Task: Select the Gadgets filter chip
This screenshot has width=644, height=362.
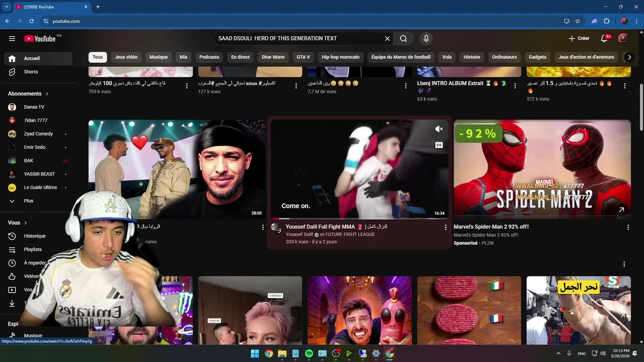Action: pyautogui.click(x=537, y=57)
